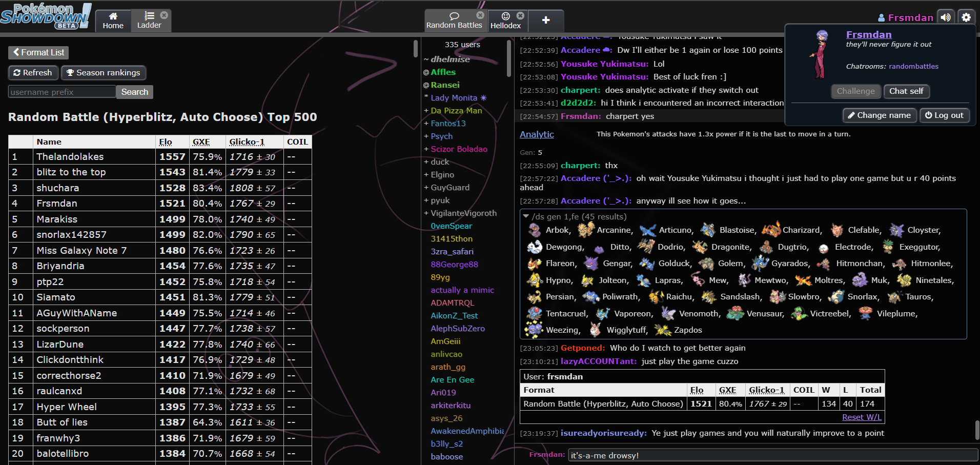Click the username prefix search field
Viewport: 980px width, 465px height.
click(x=62, y=92)
